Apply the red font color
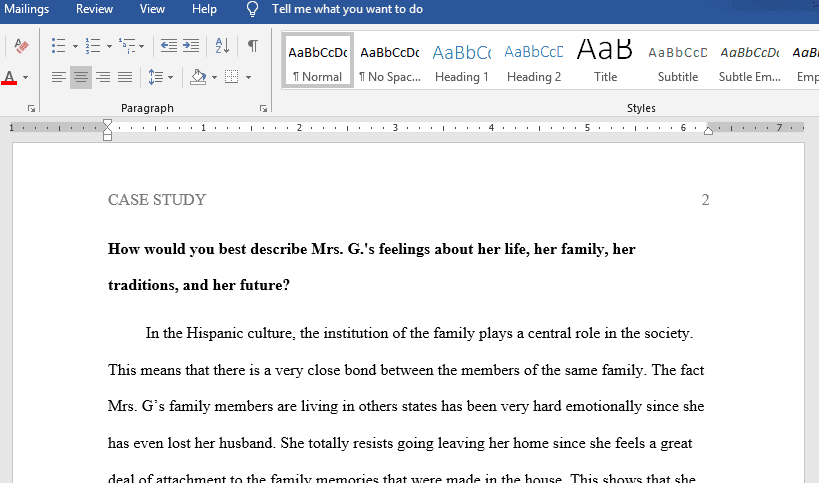Image resolution: width=819 pixels, height=483 pixels. point(9,77)
